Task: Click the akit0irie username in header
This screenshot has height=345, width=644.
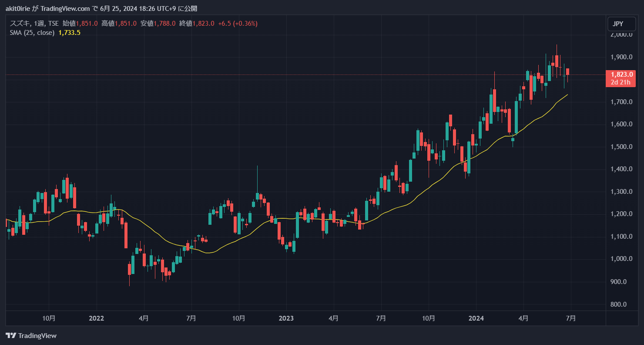Action: click(x=18, y=9)
